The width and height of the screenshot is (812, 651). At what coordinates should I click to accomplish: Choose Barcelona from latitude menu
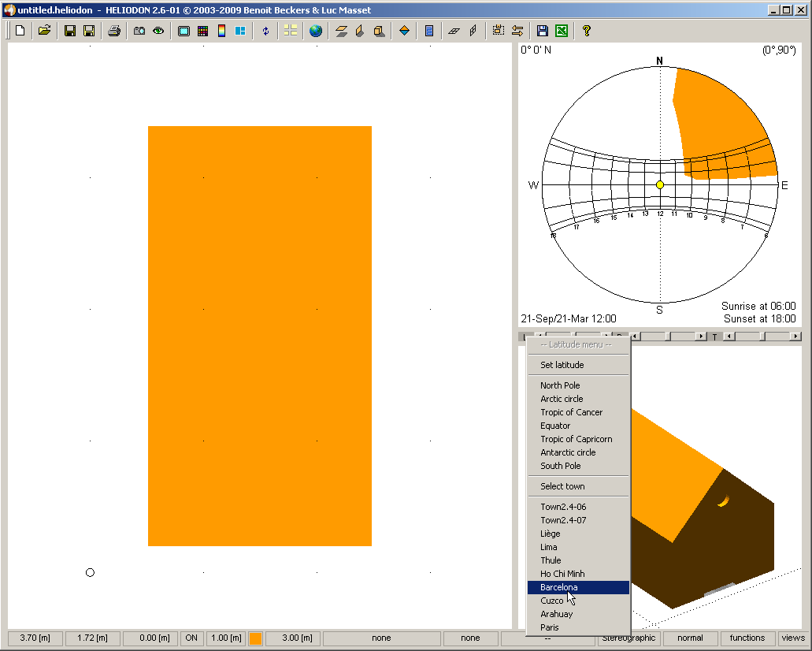[x=578, y=587]
